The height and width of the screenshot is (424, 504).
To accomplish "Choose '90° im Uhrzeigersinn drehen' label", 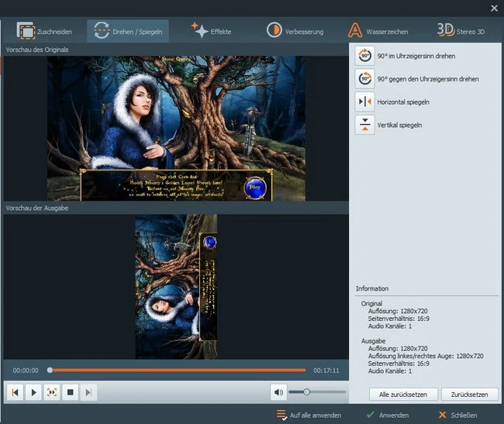I will (416, 56).
